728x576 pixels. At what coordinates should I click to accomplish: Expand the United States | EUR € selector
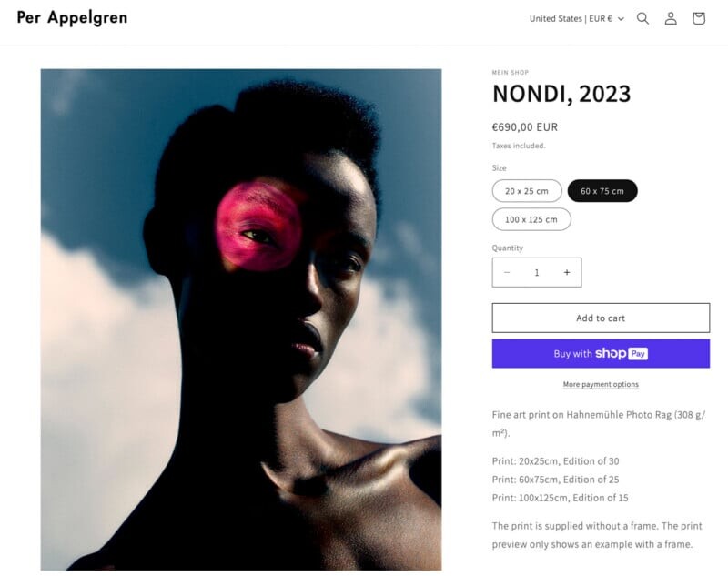[577, 18]
